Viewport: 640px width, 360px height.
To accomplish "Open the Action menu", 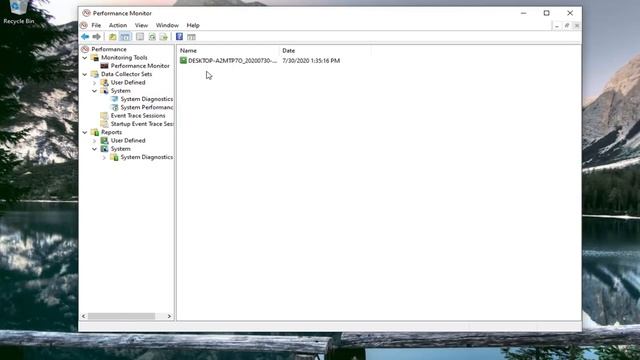I will (x=118, y=25).
